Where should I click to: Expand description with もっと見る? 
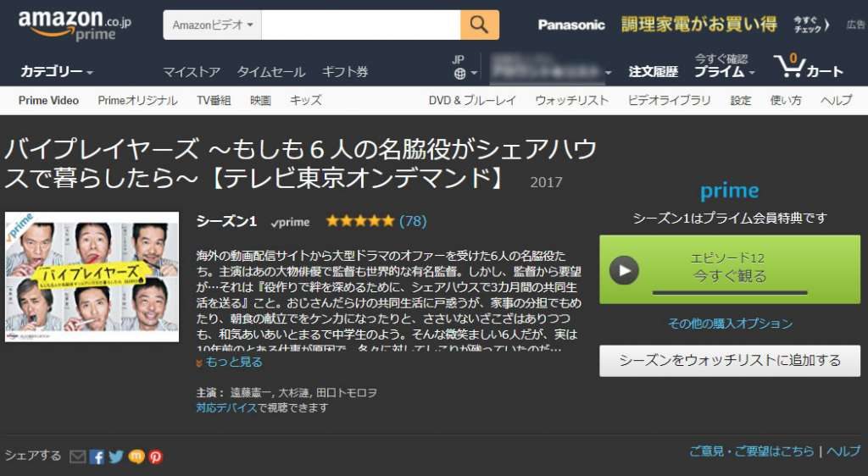coord(229,363)
